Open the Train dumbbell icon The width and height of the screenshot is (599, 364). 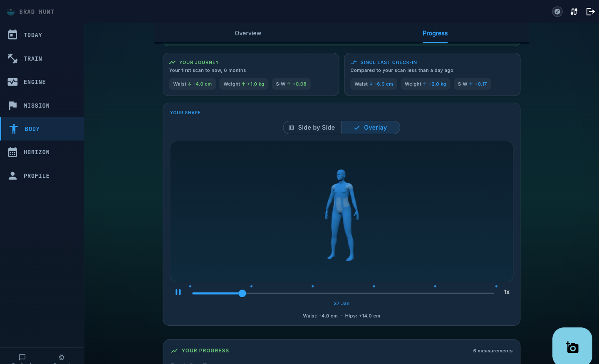coord(12,59)
